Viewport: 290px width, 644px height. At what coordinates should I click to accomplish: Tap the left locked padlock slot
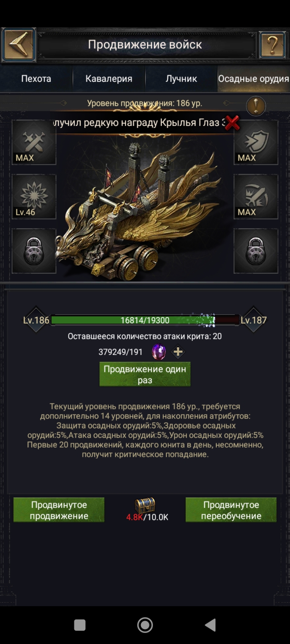pos(34,251)
